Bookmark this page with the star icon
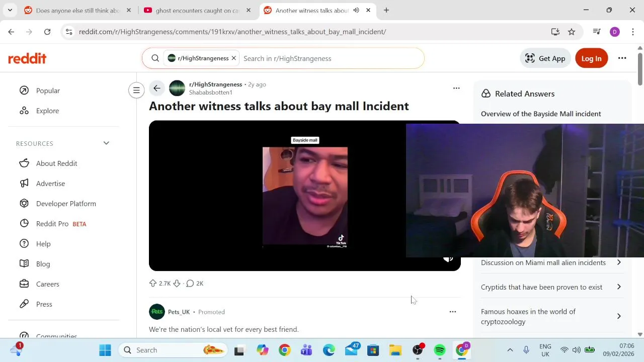Viewport: 644px width, 362px height. 572,32
